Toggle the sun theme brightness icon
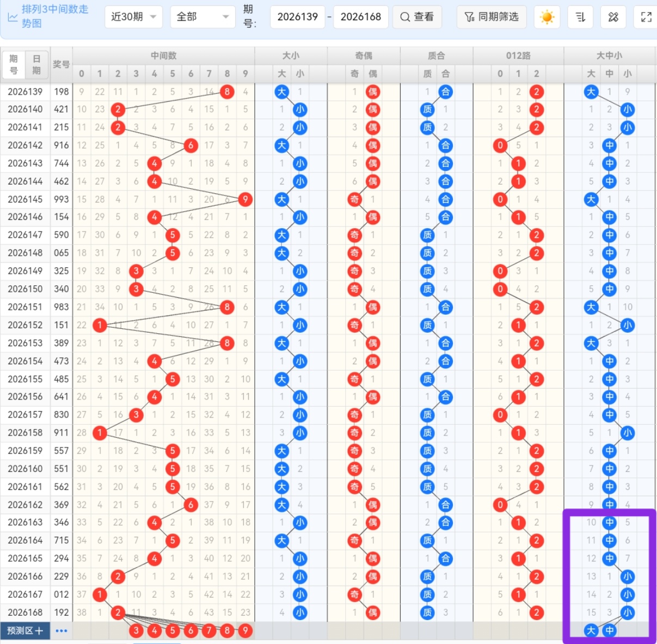 click(x=547, y=17)
